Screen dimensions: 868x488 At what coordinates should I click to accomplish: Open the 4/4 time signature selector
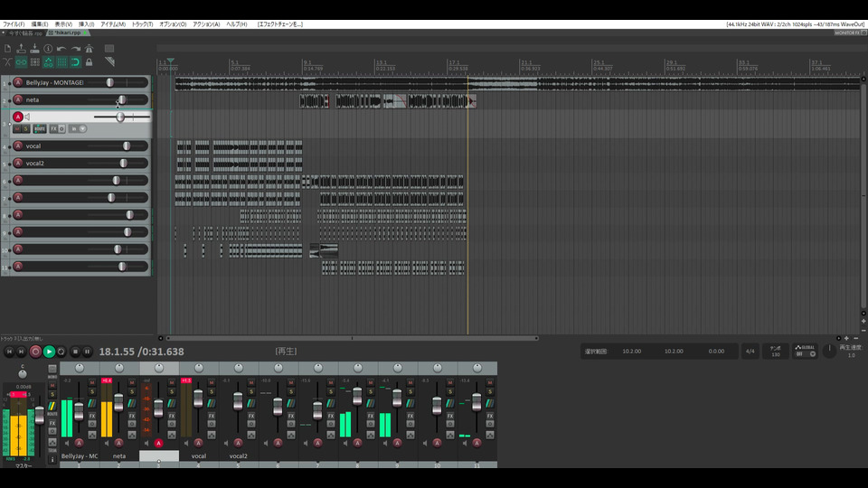coord(750,351)
